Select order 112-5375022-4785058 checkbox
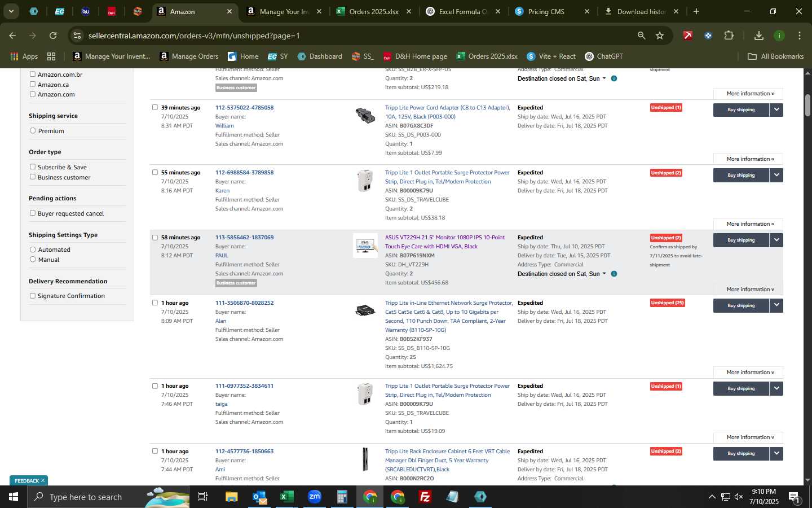 pos(155,107)
